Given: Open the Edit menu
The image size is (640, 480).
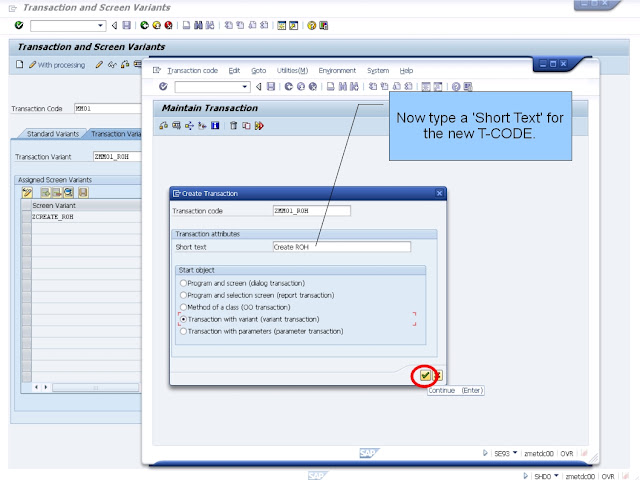Looking at the screenshot, I should click(234, 70).
